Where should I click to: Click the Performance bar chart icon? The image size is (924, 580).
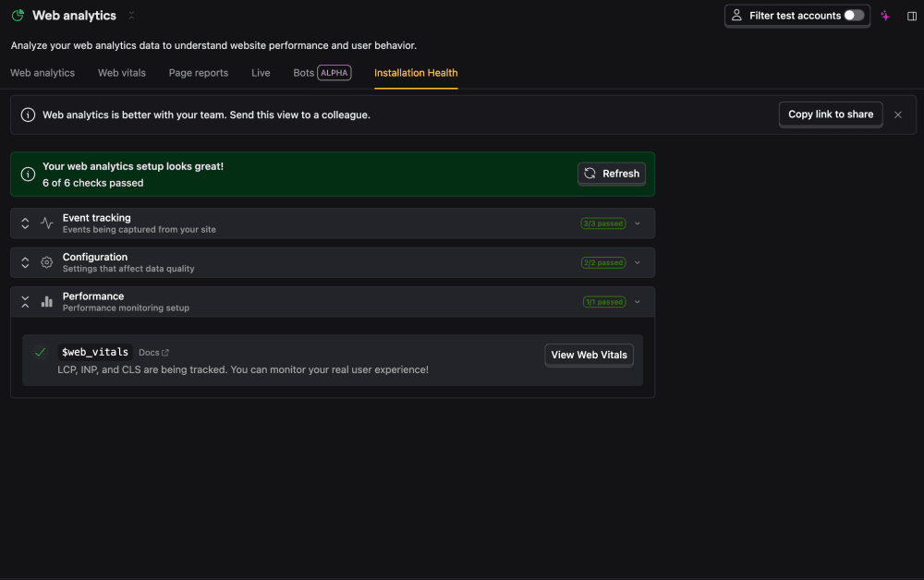(x=46, y=302)
